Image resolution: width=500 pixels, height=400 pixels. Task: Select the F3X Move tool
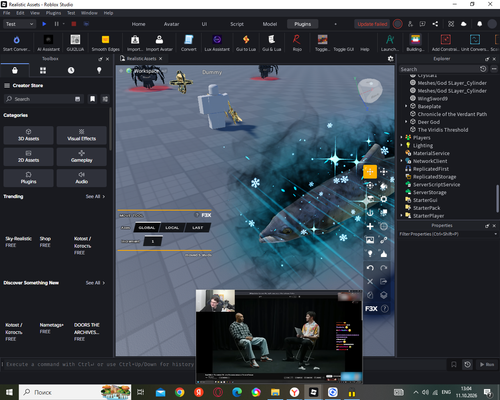[x=370, y=172]
